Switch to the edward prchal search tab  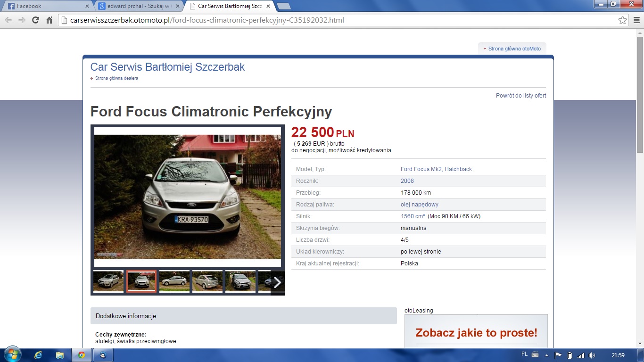[138, 6]
